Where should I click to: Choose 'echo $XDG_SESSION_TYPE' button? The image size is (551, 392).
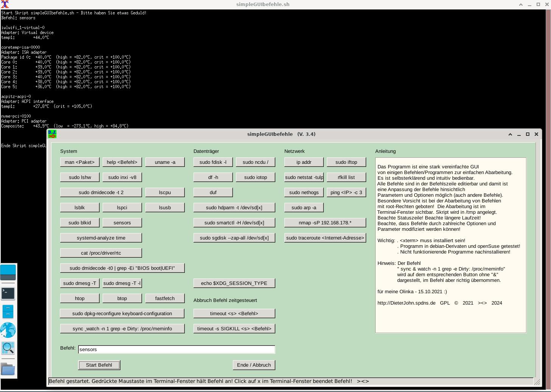[234, 283]
